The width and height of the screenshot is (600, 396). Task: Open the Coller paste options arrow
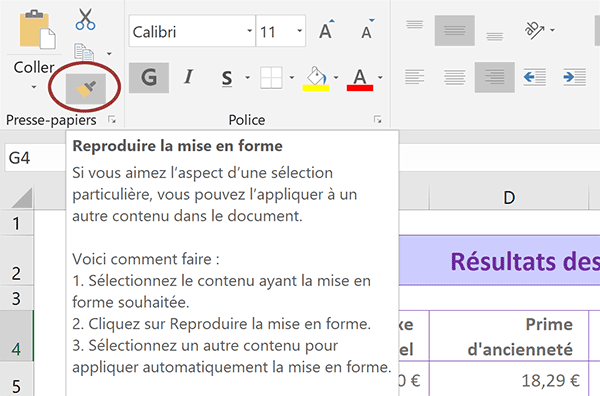[x=34, y=87]
